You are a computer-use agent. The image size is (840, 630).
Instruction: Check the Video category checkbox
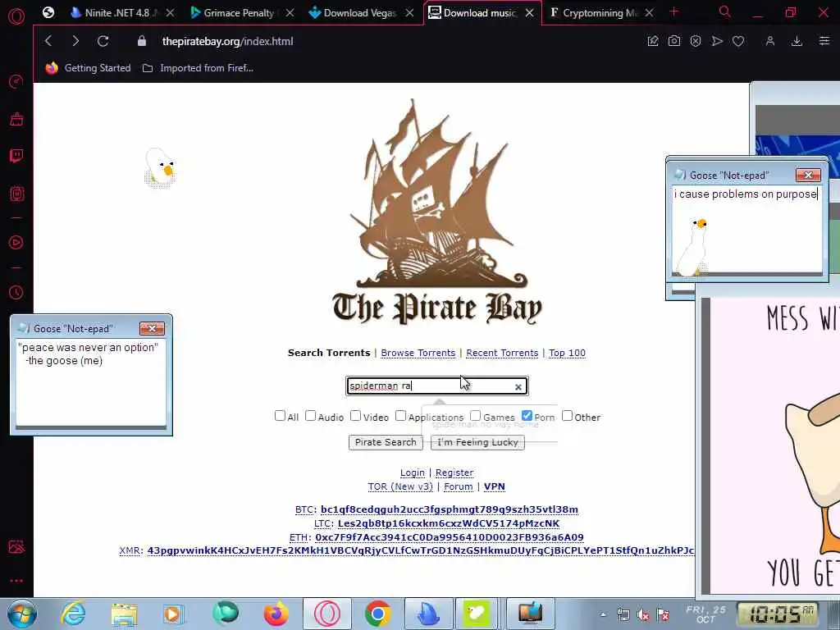355,416
